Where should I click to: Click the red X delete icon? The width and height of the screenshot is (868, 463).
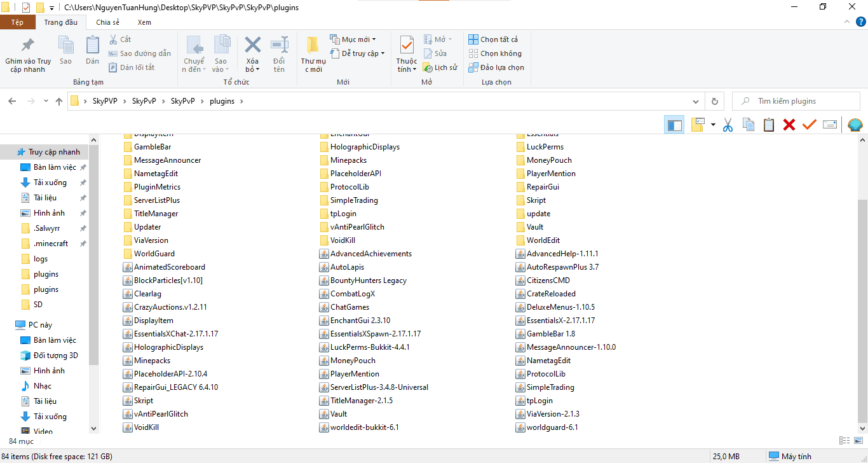(x=789, y=125)
